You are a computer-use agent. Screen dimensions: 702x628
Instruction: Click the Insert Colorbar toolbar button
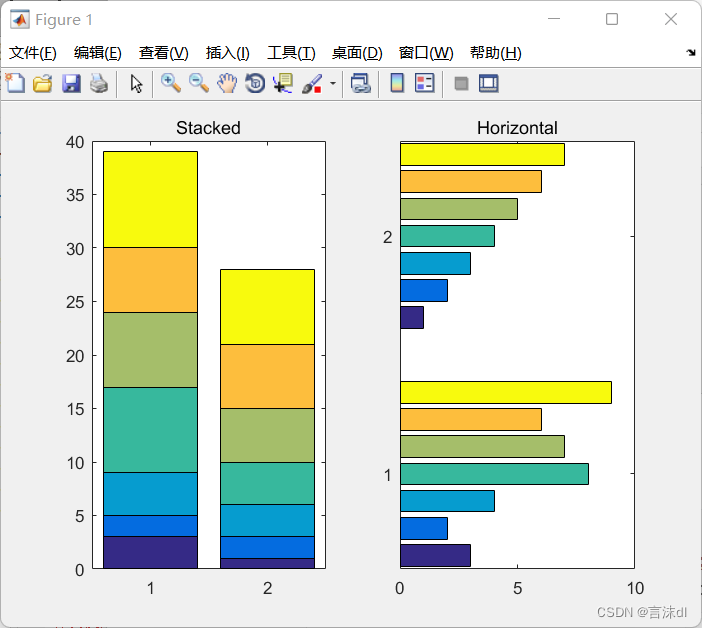pyautogui.click(x=397, y=83)
